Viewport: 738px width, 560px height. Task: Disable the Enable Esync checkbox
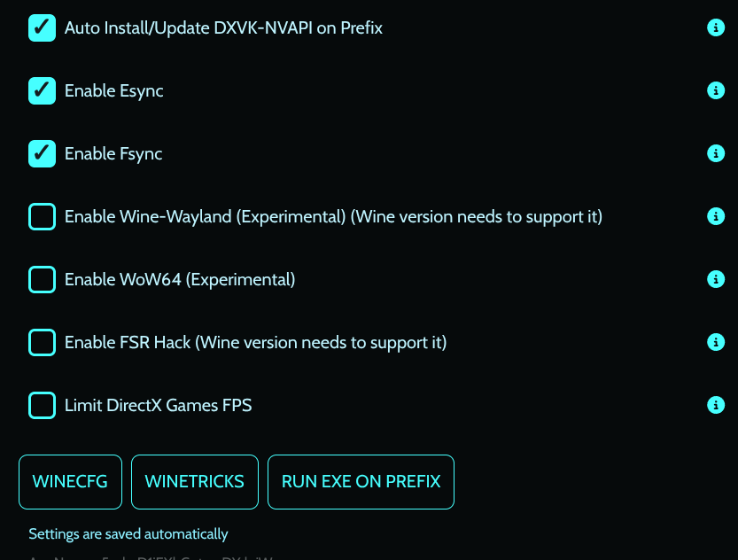click(x=42, y=90)
